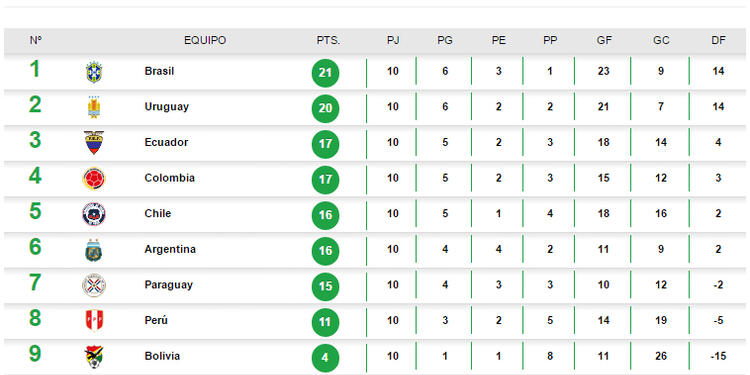Click the PJ column header
750x375 pixels.
(x=393, y=41)
